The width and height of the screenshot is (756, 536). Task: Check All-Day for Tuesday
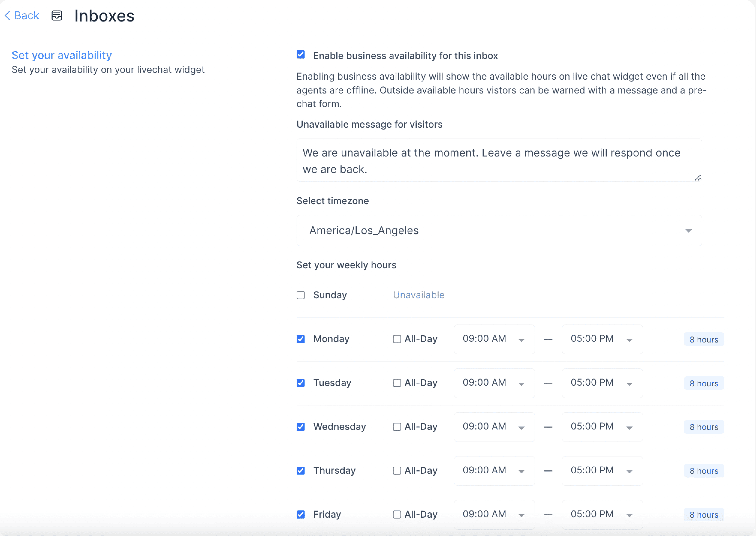[397, 383]
